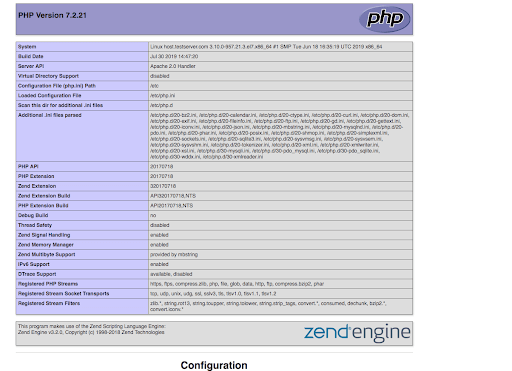This screenshot has width=512, height=371.
Task: Click the Zend Signal Handling label
Action: click(x=44, y=235)
